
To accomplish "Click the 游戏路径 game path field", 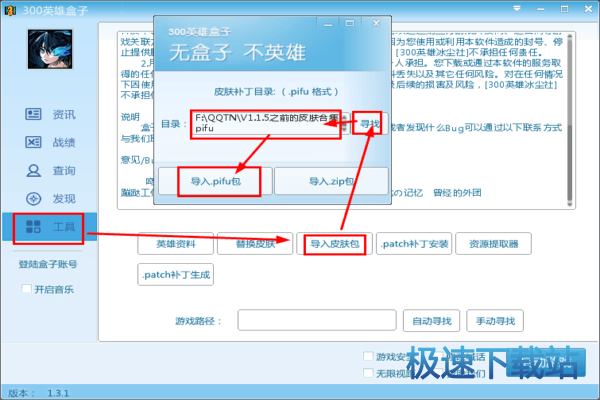I will pos(317,320).
